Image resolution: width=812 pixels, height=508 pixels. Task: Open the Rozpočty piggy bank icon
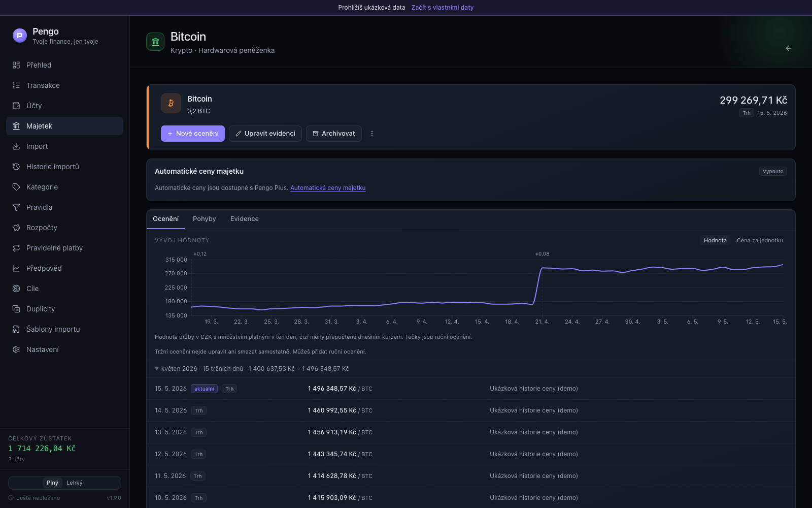tap(16, 228)
